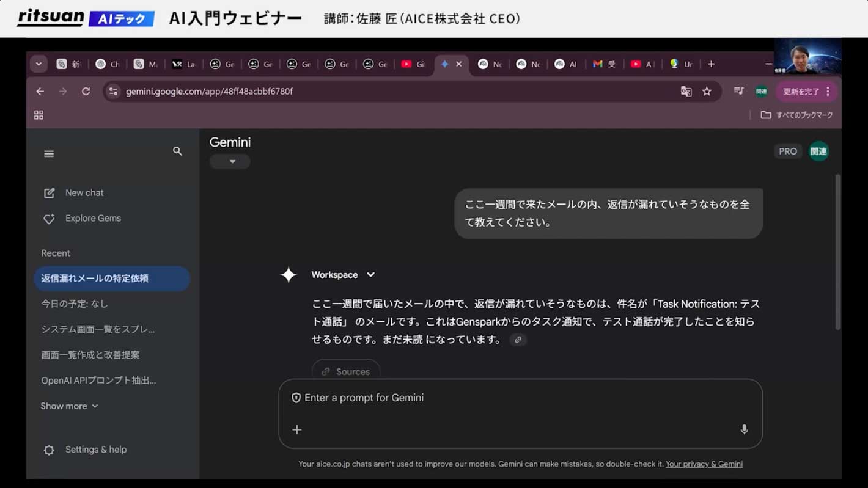Image resolution: width=868 pixels, height=488 pixels.
Task: Reload the page with the refresh button
Action: (x=86, y=91)
